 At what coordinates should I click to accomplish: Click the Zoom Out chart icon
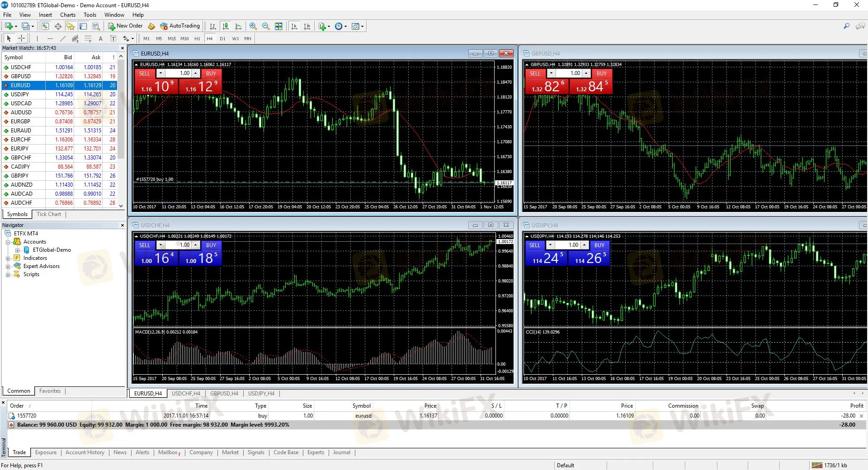coord(266,26)
